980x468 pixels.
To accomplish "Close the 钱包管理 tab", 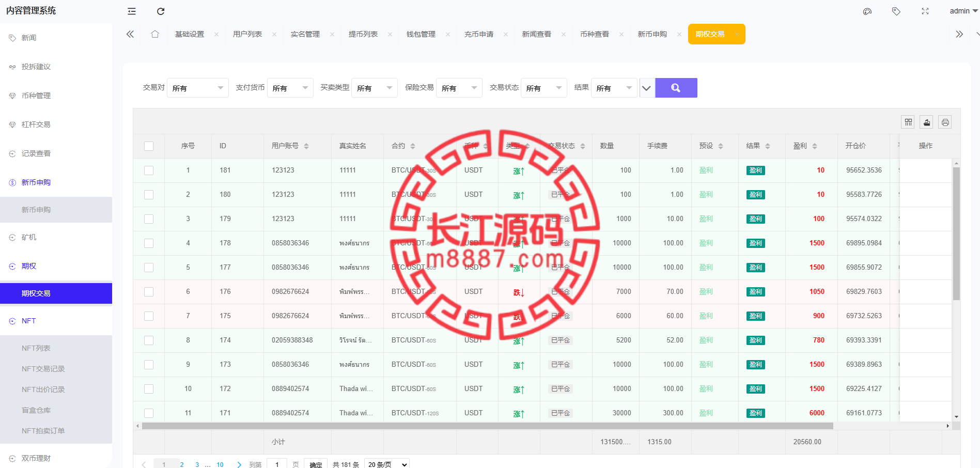I will [448, 35].
